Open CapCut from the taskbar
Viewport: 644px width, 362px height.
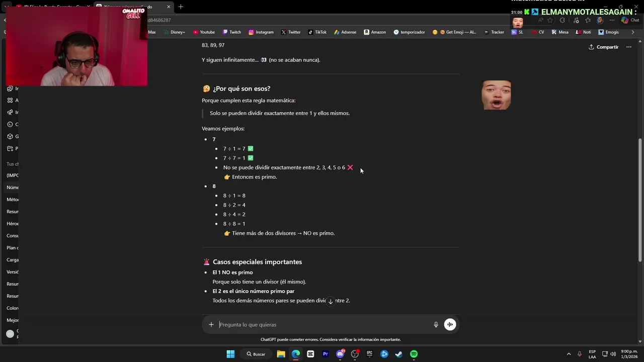pyautogui.click(x=310, y=354)
